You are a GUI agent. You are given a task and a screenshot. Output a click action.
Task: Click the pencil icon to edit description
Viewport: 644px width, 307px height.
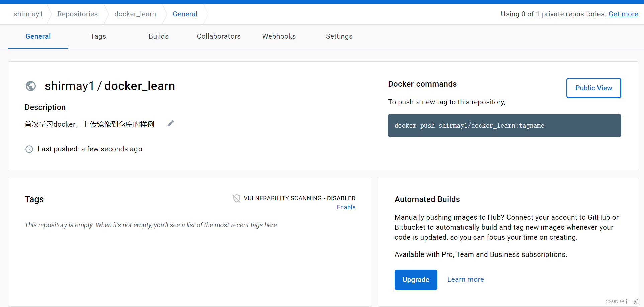click(x=171, y=124)
